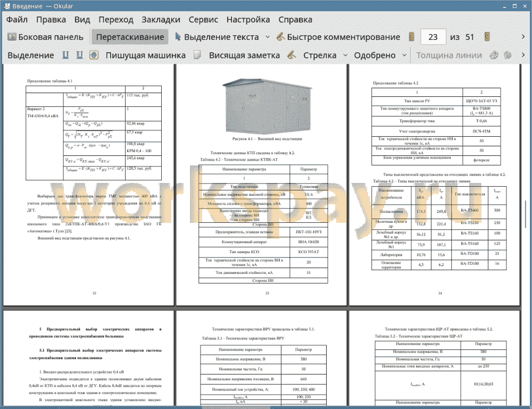Open the Переход menu

coord(115,20)
